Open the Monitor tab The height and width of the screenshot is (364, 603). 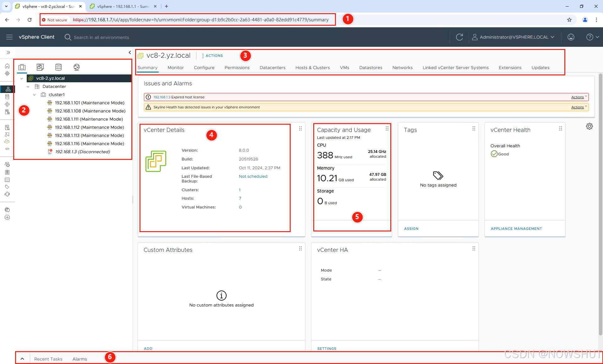[176, 68]
